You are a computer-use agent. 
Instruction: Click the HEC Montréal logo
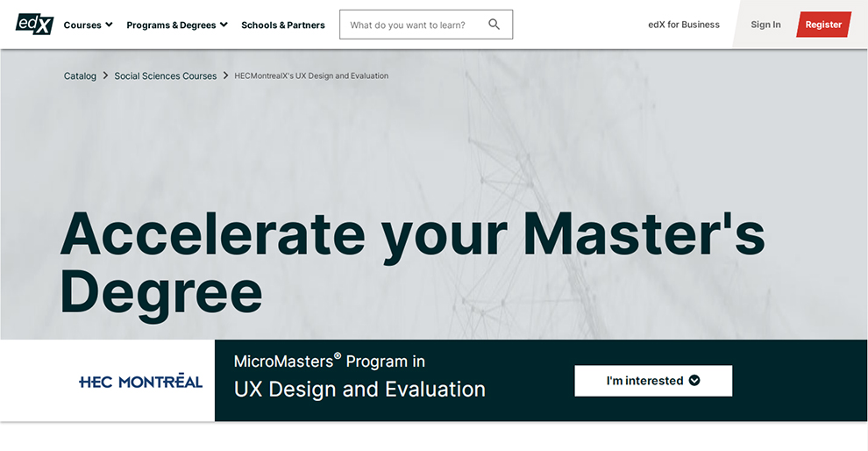click(140, 381)
